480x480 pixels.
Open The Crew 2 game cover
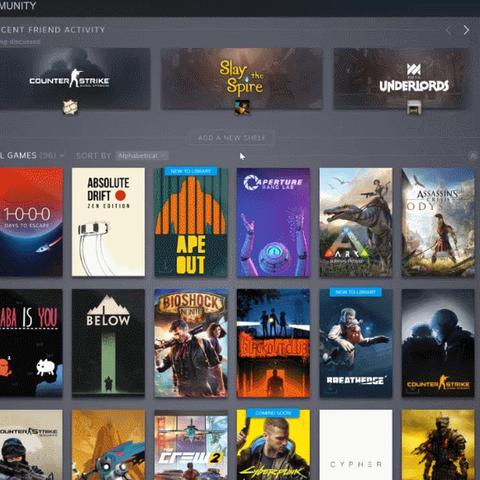point(191,445)
